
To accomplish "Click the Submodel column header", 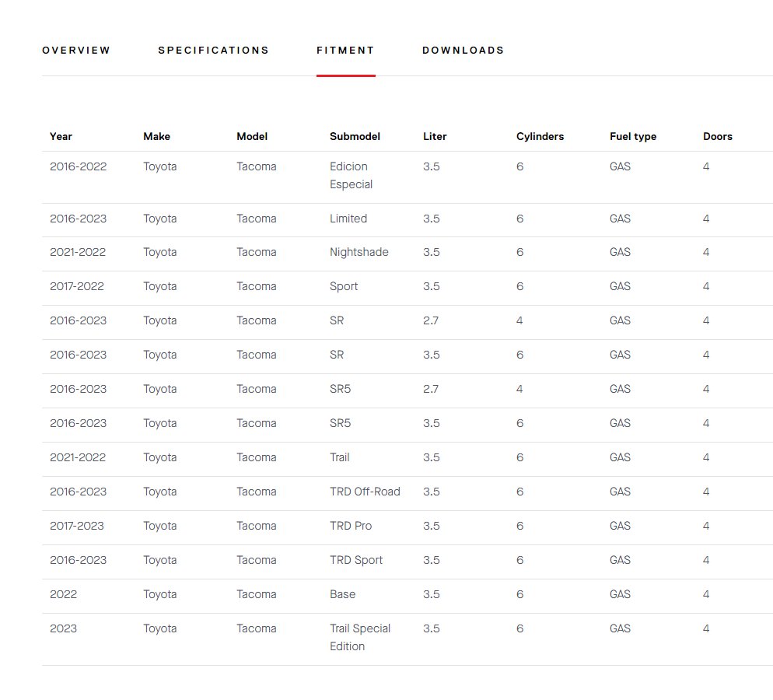I will point(355,137).
